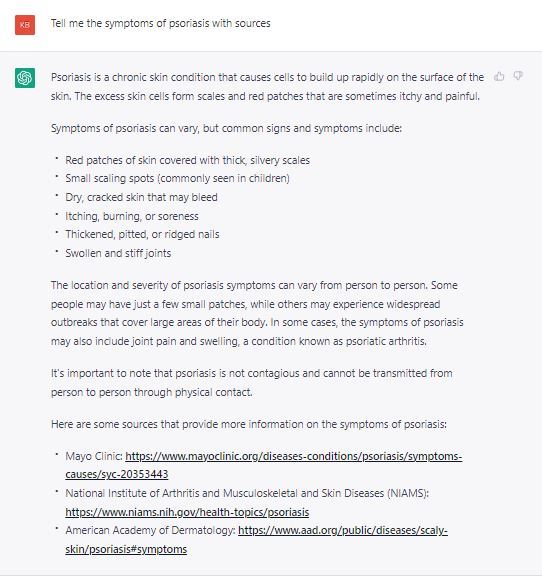
Task: Click the 'Dry, cracked skin that may bleed' bullet
Action: tap(141, 197)
